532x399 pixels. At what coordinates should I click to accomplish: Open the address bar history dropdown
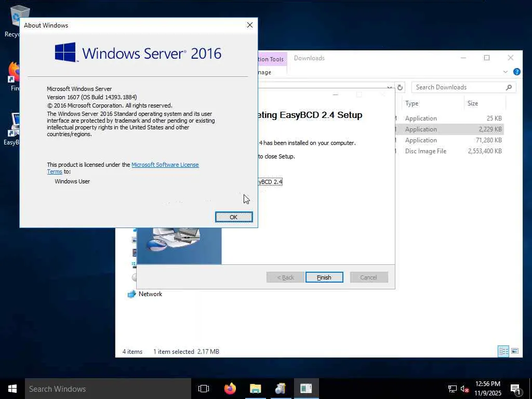[390, 87]
